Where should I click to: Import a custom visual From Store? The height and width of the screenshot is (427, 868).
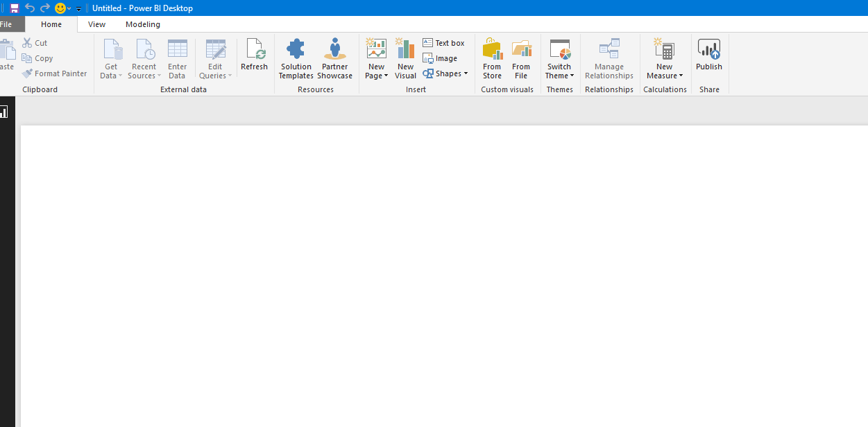(492, 59)
